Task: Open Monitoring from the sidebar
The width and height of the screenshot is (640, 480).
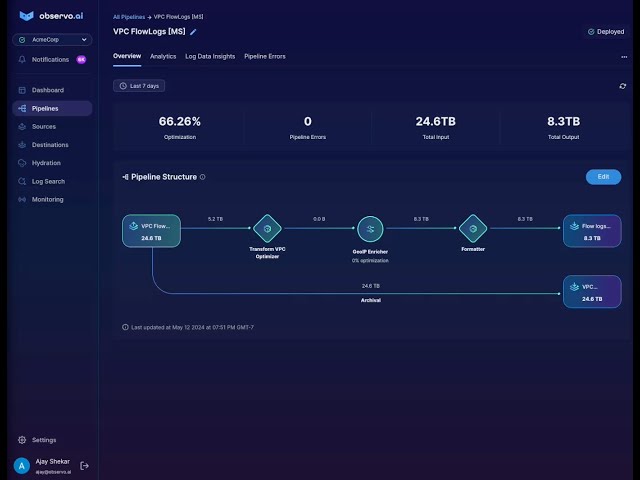Action: pos(52,200)
